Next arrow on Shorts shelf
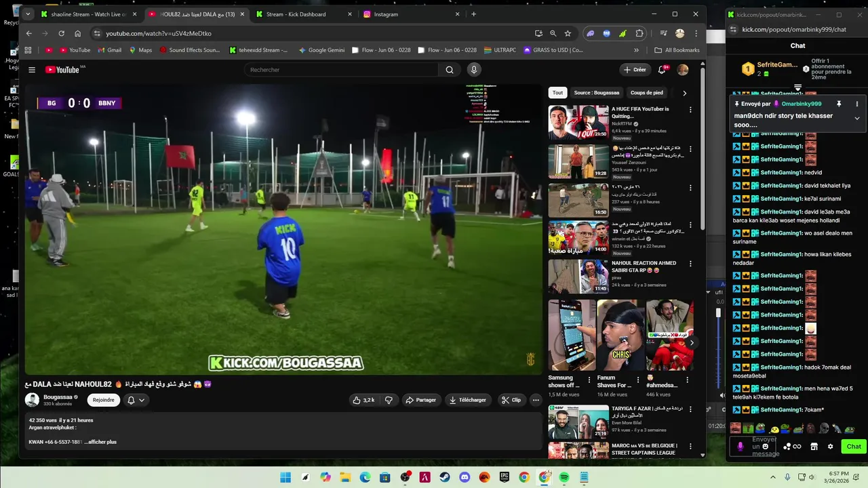This screenshot has width=868, height=488. pos(691,343)
